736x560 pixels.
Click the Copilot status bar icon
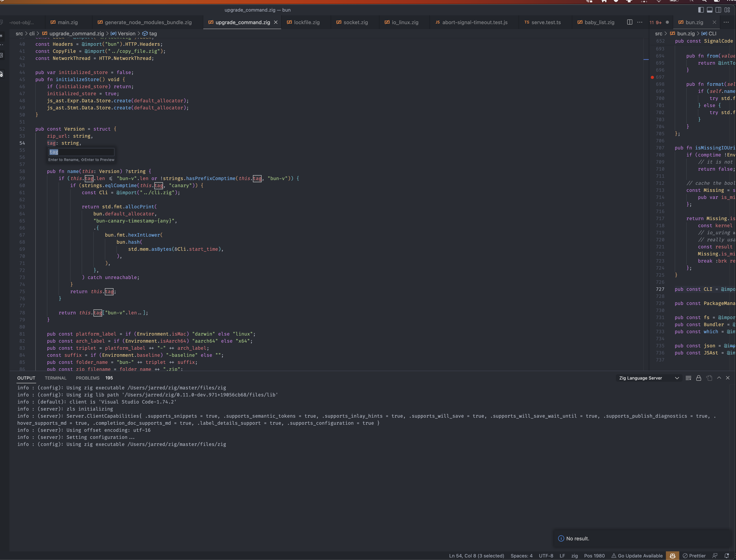click(672, 556)
